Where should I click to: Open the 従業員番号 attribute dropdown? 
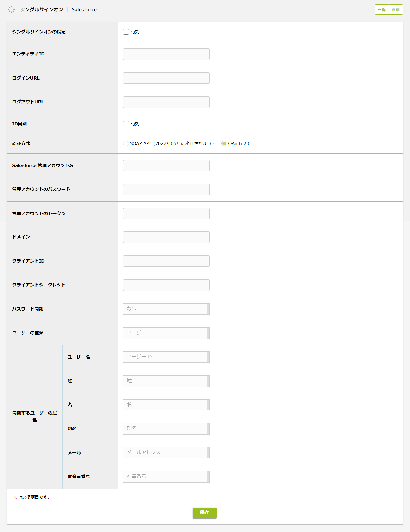click(x=166, y=477)
